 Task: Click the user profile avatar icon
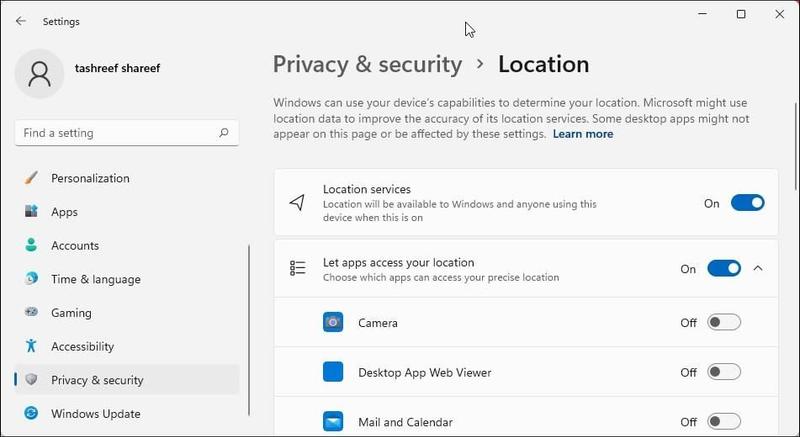point(41,76)
